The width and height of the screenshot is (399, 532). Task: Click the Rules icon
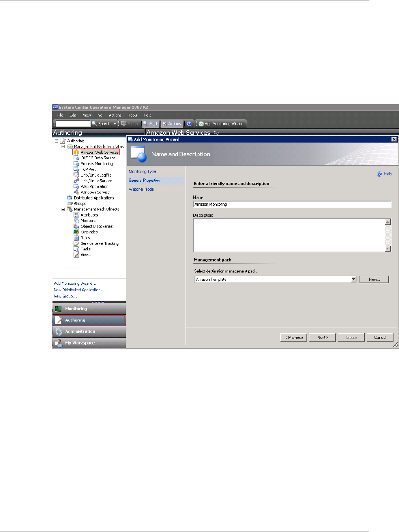click(77, 238)
